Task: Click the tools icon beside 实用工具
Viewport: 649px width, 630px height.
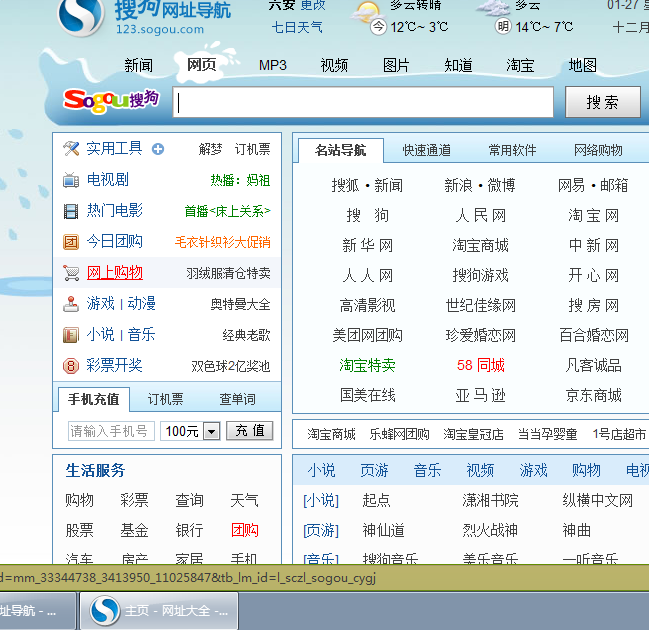Action: [x=71, y=149]
